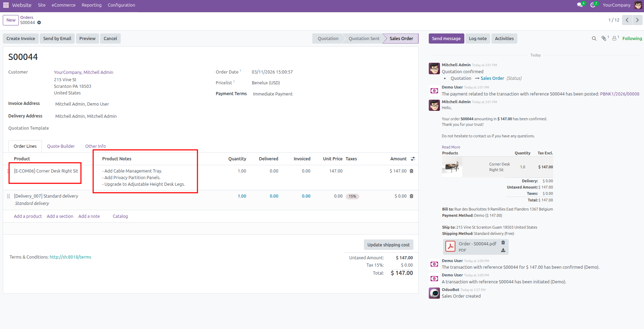Expand the Read More message link
The width and height of the screenshot is (644, 329).
(x=451, y=147)
